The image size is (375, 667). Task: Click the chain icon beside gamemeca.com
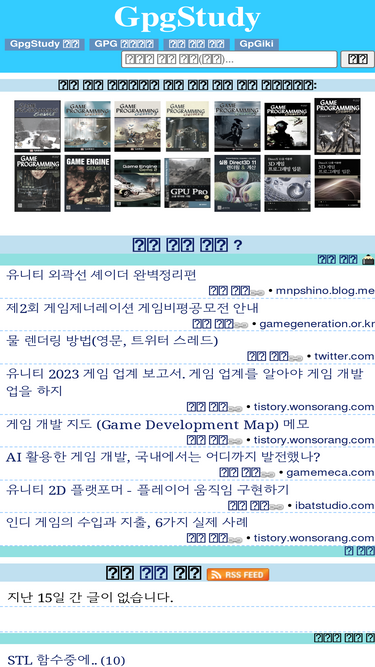268,474
